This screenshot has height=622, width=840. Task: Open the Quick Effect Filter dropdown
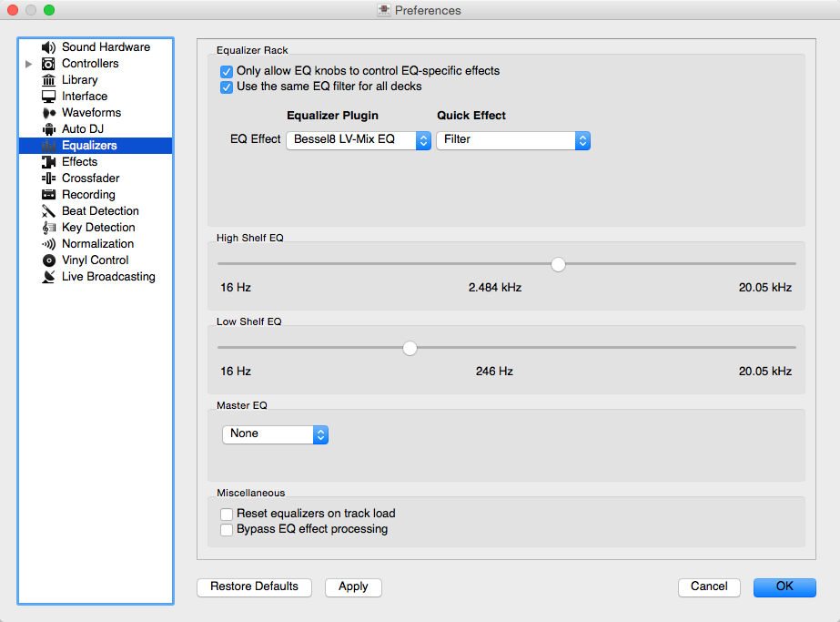point(513,140)
